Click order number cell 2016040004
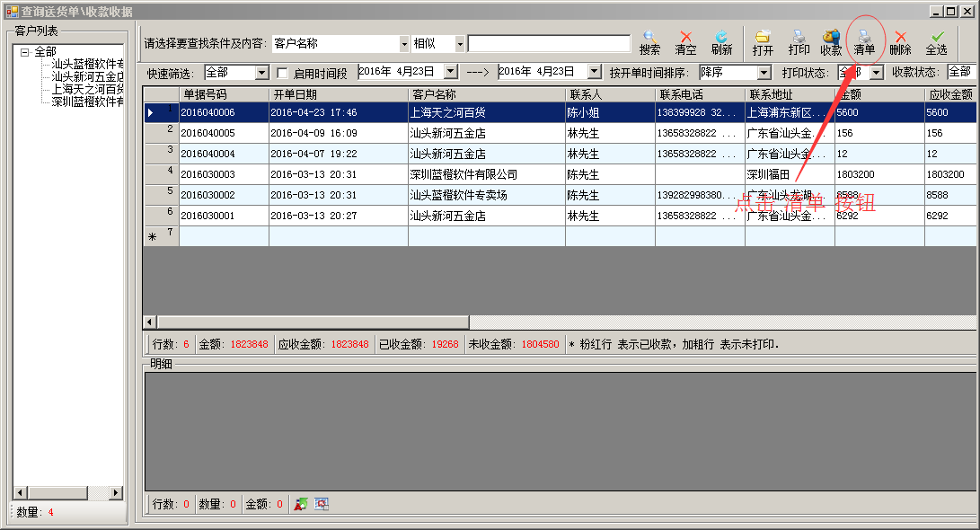The height and width of the screenshot is (530, 980). click(224, 154)
